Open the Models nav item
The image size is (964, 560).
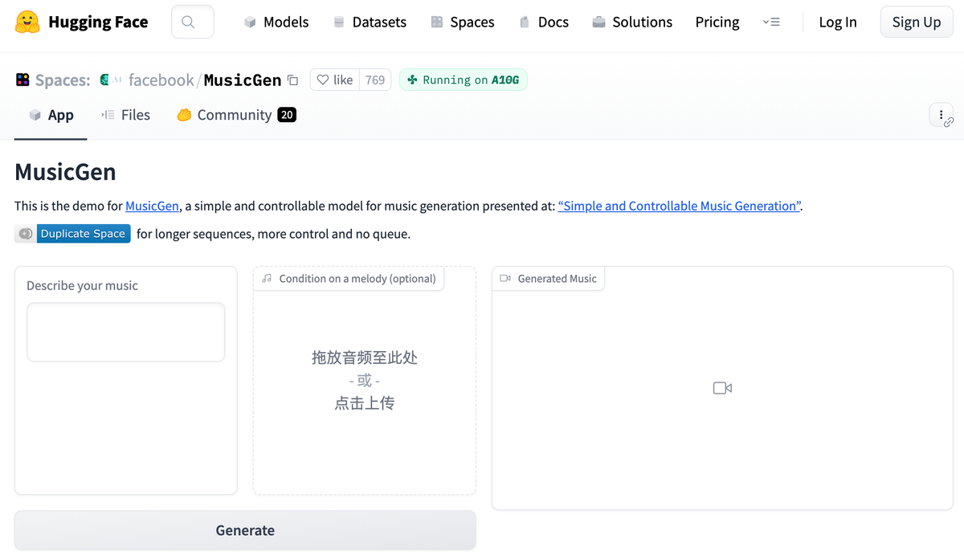[276, 22]
